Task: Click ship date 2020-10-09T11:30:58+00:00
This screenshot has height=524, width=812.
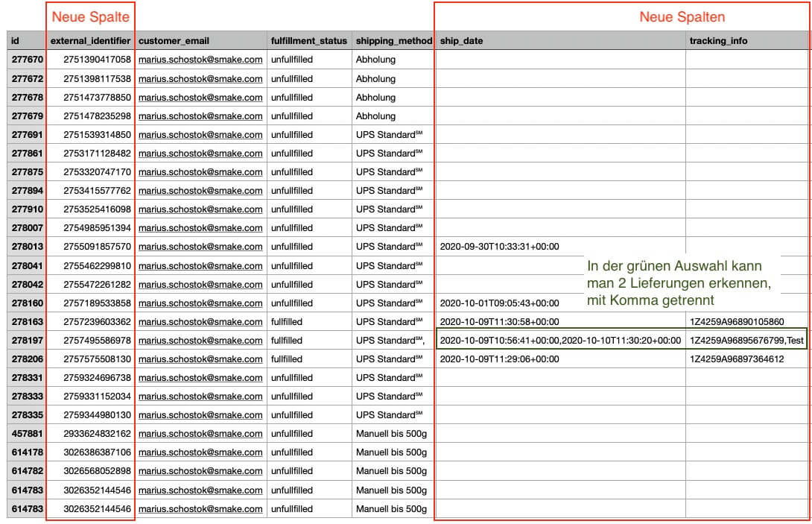Action: pyautogui.click(x=499, y=322)
